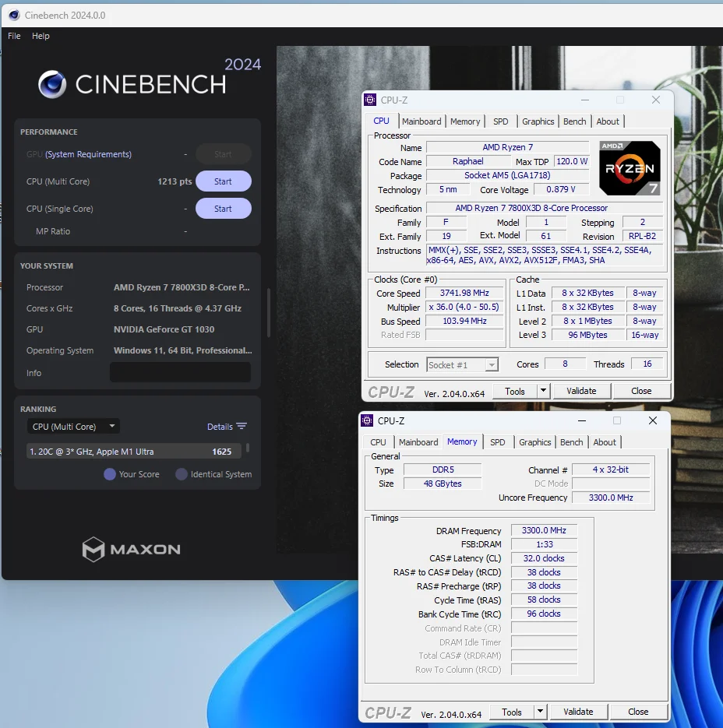The image size is (723, 728).
Task: Click the AMD Ryzen 7 logo image
Action: 630,168
